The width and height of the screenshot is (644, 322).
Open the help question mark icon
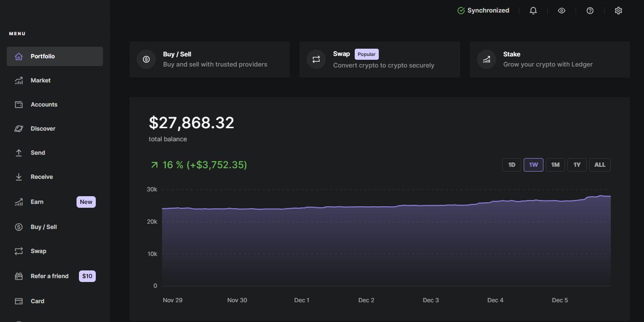[590, 11]
